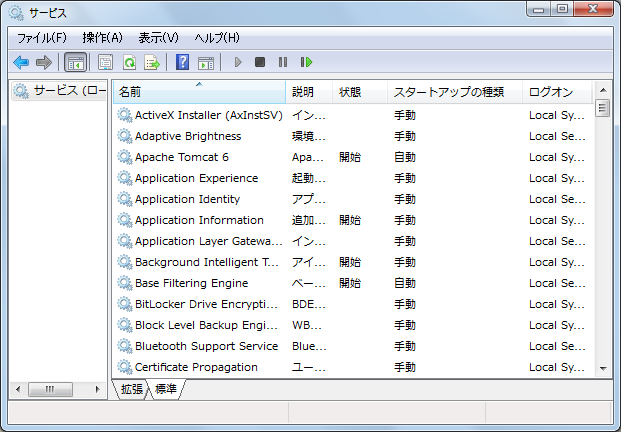Click the Back arrow toolbar icon

21,62
